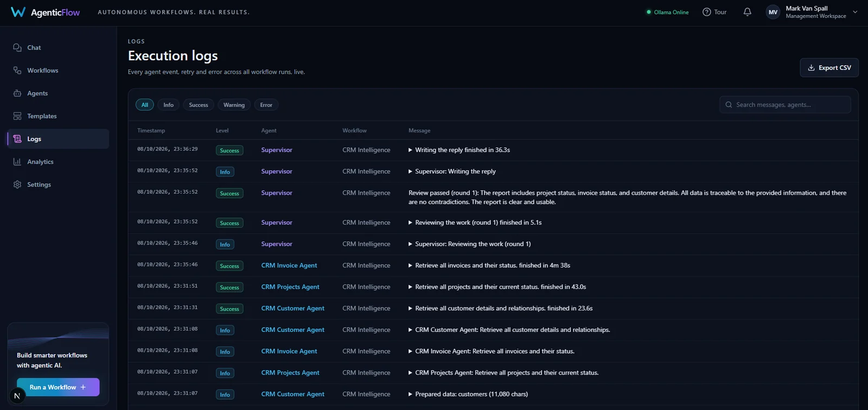
Task: Expand 'Retrieve all customer details' finished in 23.6s log
Action: [x=410, y=309]
